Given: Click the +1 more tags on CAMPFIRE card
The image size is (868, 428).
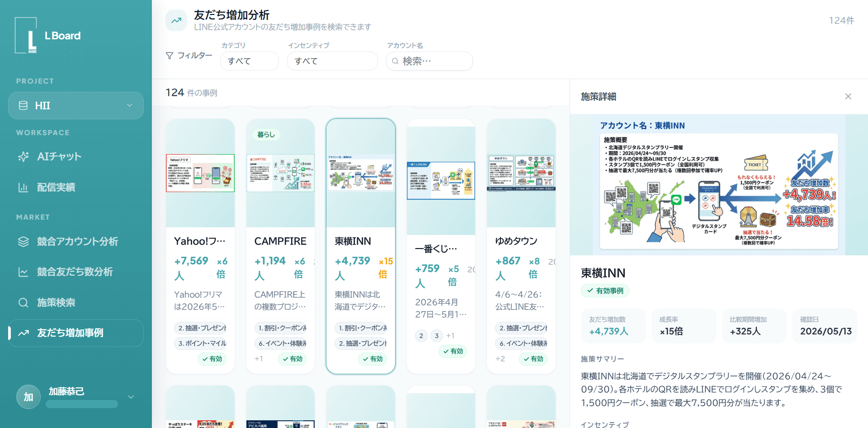Looking at the screenshot, I should tap(259, 359).
